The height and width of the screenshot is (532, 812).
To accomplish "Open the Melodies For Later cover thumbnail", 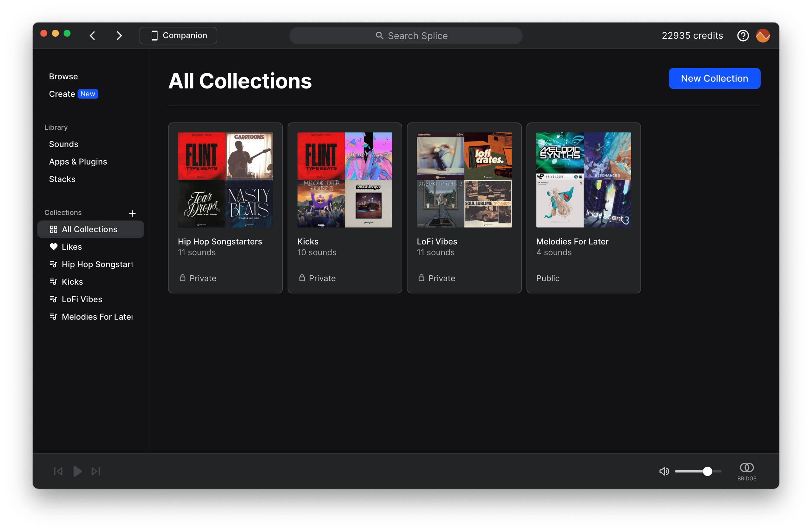I will [x=583, y=180].
